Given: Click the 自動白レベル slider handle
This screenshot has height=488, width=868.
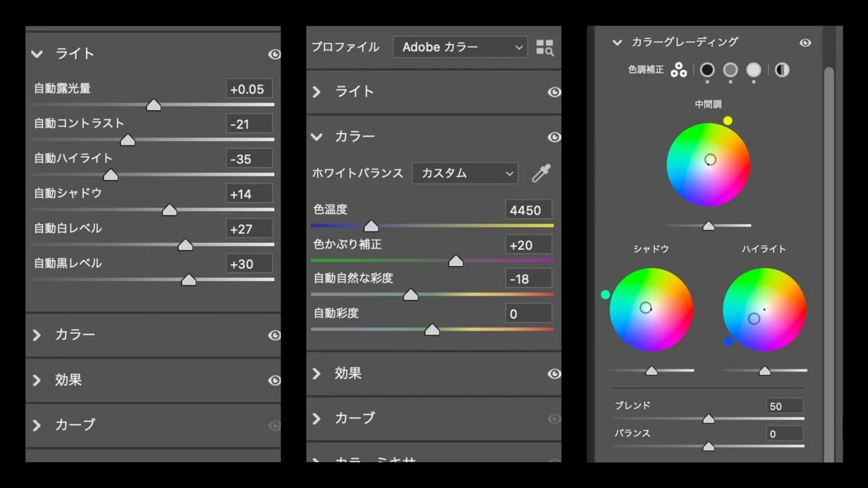Looking at the screenshot, I should pos(185,245).
